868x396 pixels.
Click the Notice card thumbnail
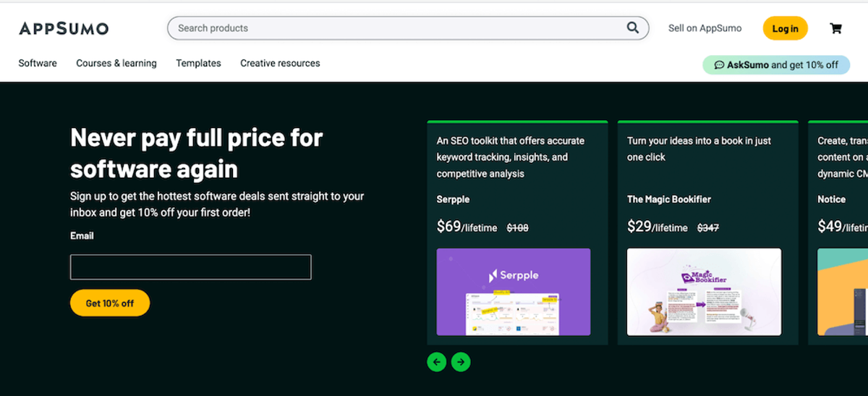click(843, 292)
